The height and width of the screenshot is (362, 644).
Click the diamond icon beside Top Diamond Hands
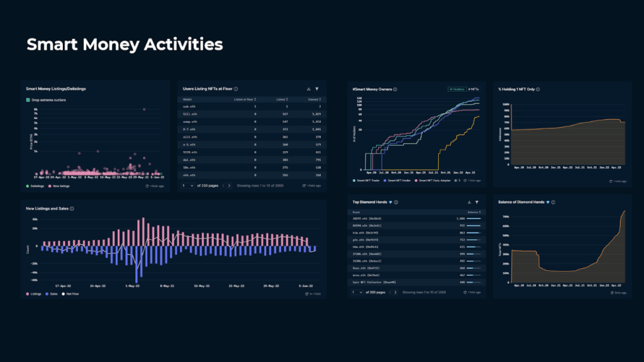point(391,202)
